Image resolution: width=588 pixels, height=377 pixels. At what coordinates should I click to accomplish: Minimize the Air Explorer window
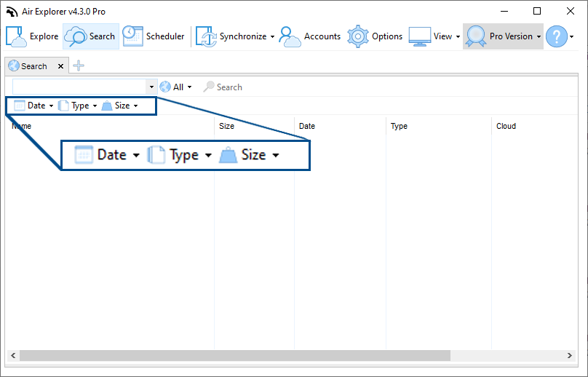(504, 11)
